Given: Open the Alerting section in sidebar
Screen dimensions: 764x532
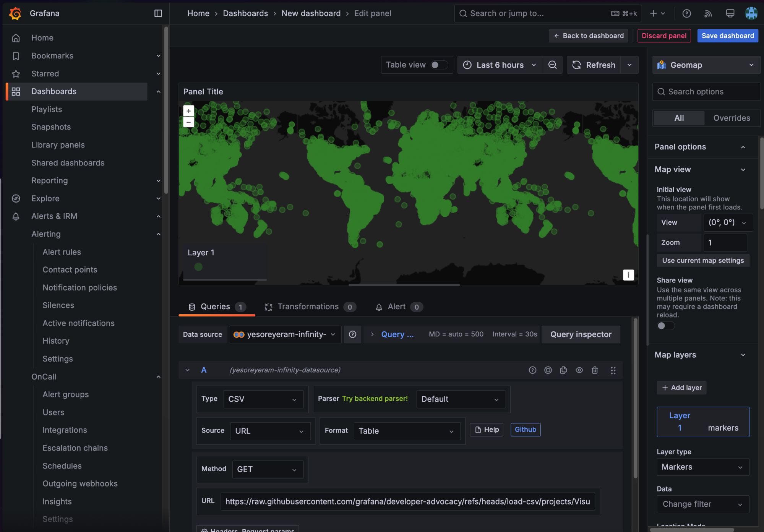Looking at the screenshot, I should pyautogui.click(x=46, y=234).
